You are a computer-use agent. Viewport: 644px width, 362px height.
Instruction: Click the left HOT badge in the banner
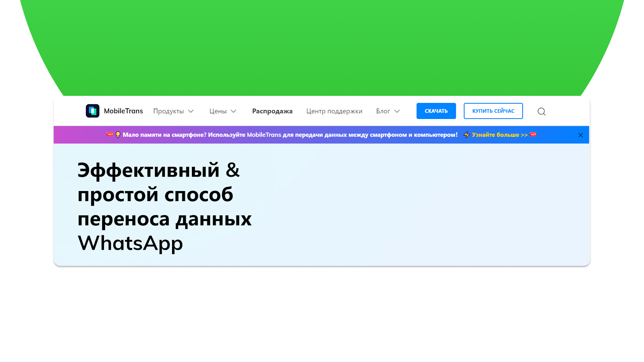pos(110,134)
